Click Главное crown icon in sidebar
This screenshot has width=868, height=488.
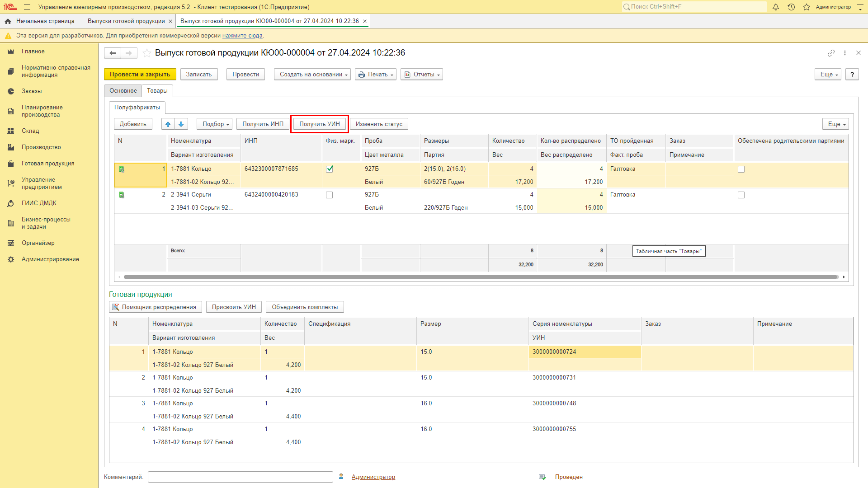click(11, 52)
